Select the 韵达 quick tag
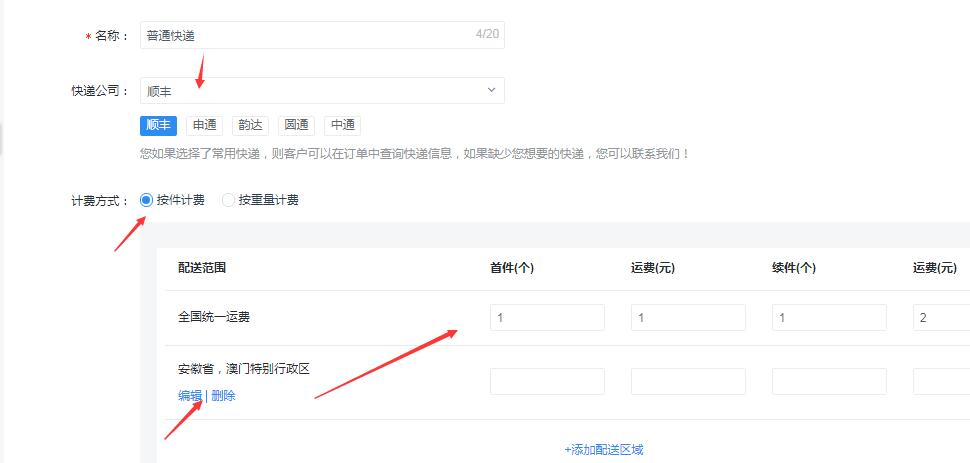Viewport: 970px width, 463px height. [250, 126]
